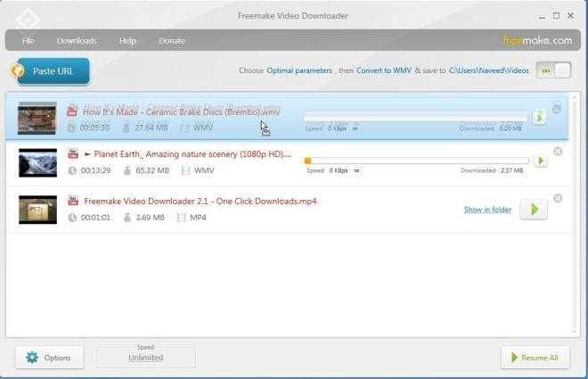Resume the Planet Earth download
588x379 pixels.
[541, 161]
